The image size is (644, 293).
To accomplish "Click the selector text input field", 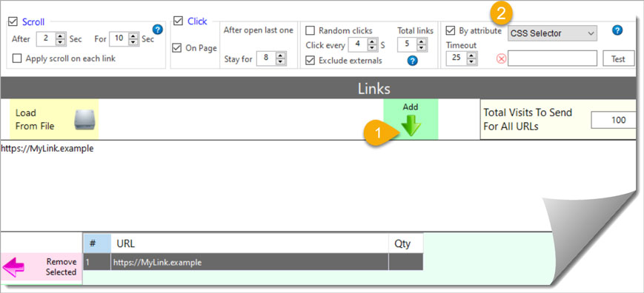I will 552,58.
